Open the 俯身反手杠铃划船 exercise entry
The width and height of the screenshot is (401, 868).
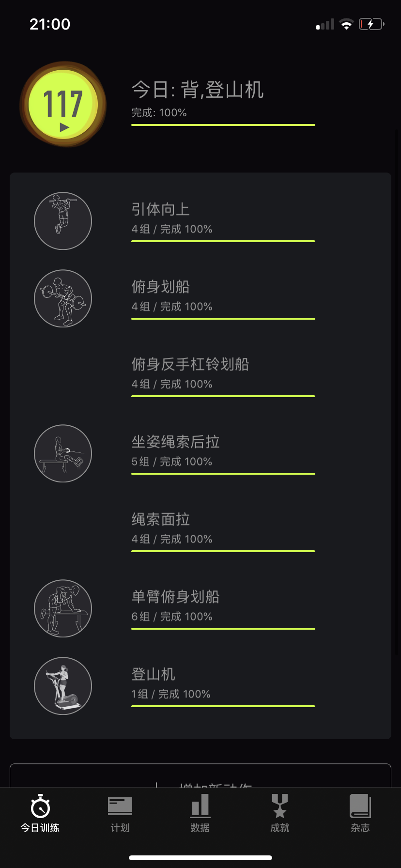click(190, 364)
